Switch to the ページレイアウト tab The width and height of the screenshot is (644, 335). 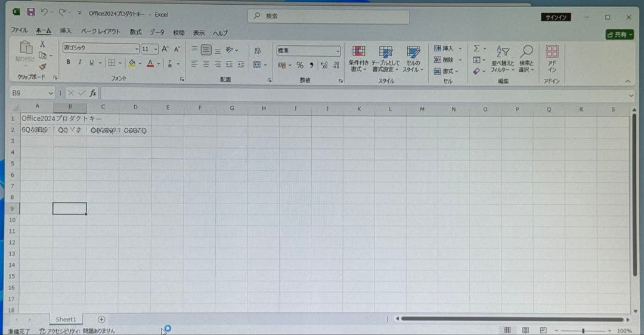101,31
